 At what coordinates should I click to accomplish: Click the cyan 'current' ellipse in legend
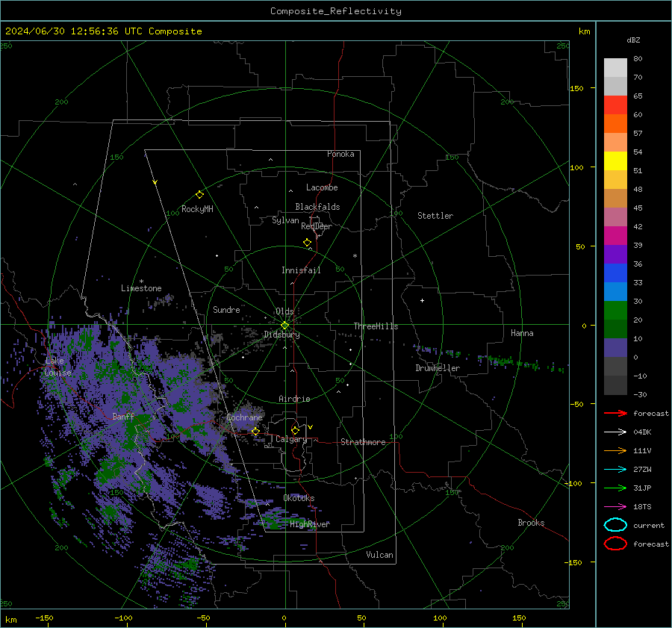point(615,525)
